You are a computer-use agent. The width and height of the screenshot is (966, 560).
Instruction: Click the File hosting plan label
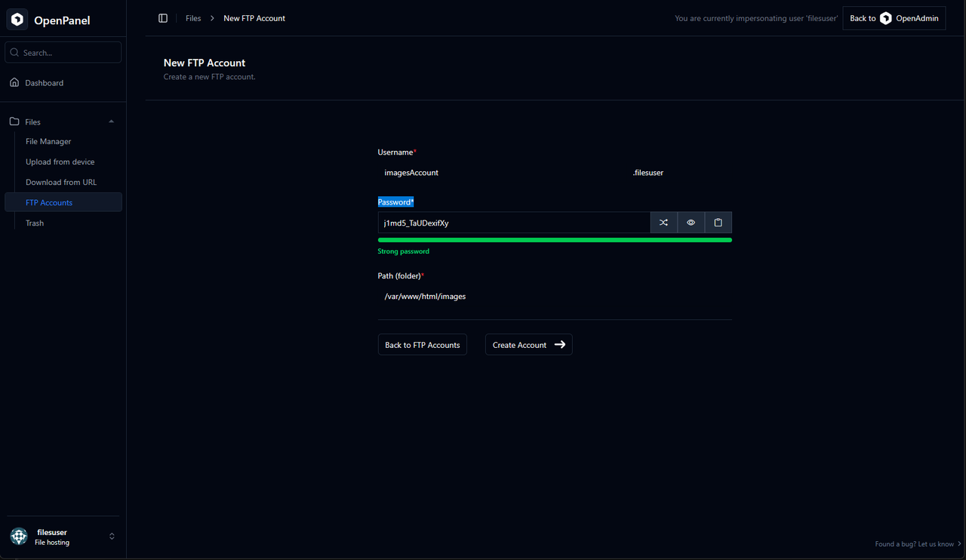52,543
